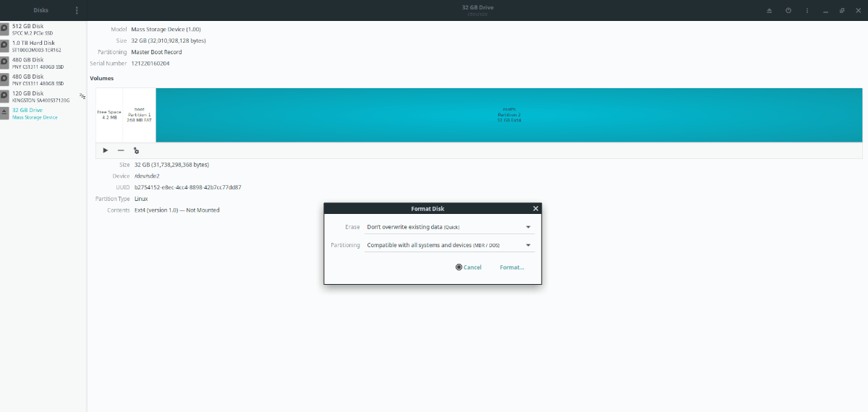Expand the Erase dropdown

(x=449, y=227)
